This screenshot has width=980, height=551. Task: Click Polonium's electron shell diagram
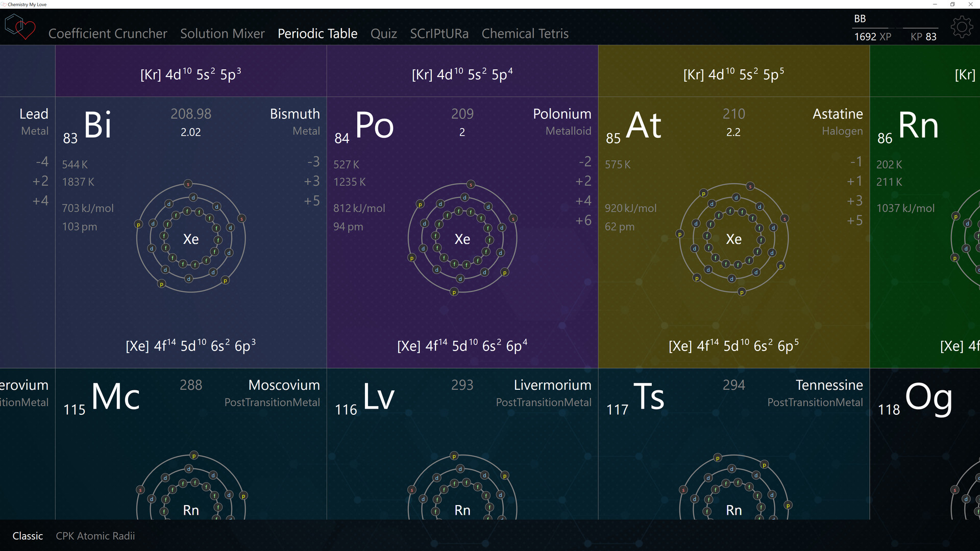[x=462, y=238]
